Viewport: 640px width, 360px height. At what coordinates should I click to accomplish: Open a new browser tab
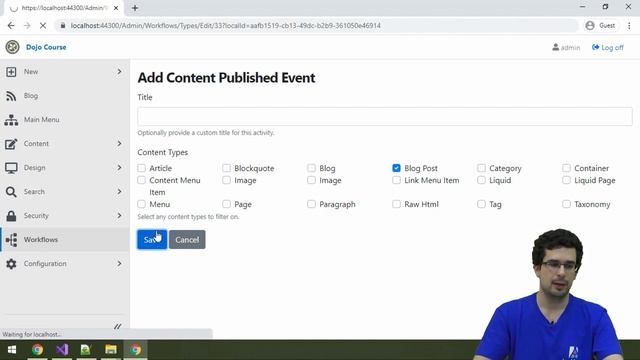(135, 8)
